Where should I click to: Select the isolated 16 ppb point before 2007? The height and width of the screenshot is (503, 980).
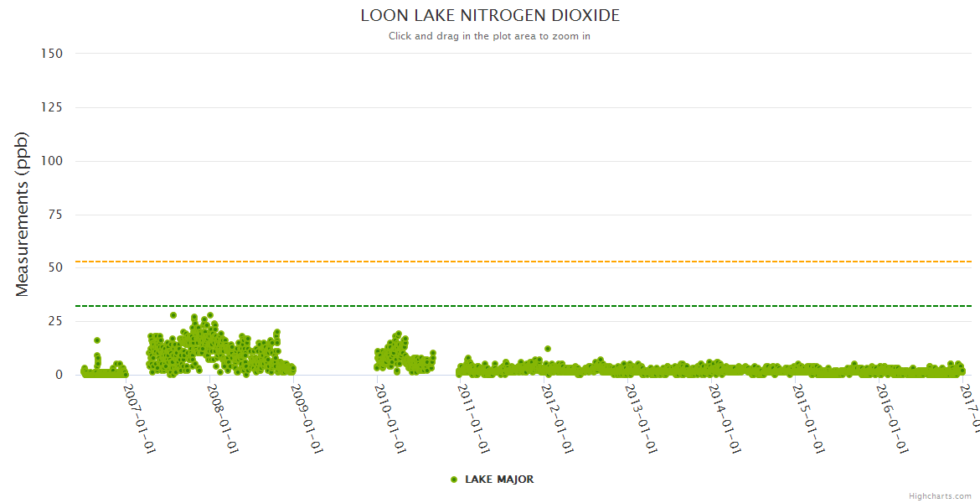(x=97, y=340)
